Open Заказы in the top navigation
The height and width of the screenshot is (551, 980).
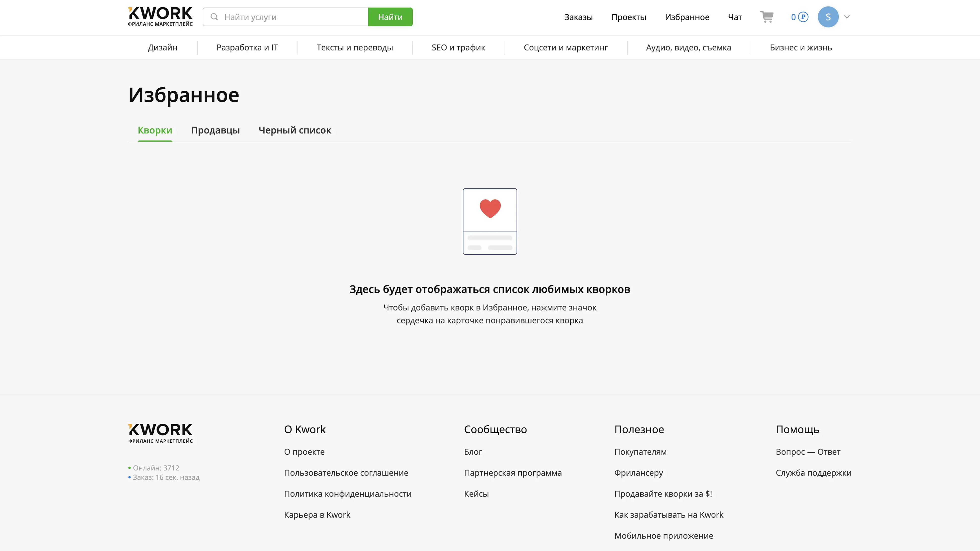[x=578, y=17]
